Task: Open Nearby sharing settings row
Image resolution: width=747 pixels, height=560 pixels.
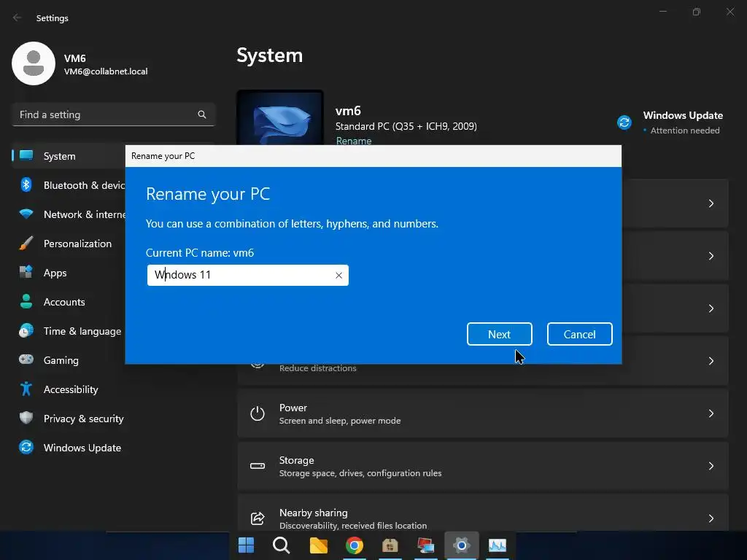Action: (483, 514)
